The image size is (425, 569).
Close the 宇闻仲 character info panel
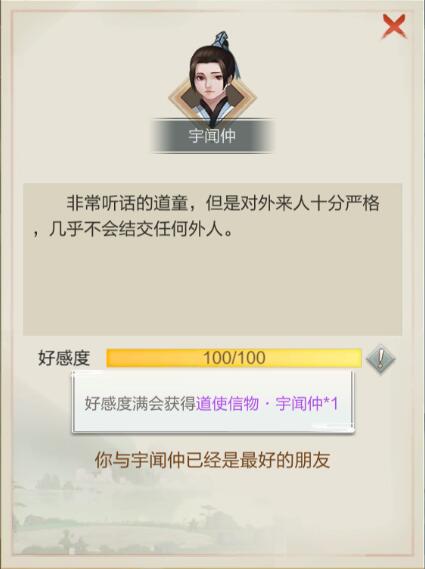point(393,26)
